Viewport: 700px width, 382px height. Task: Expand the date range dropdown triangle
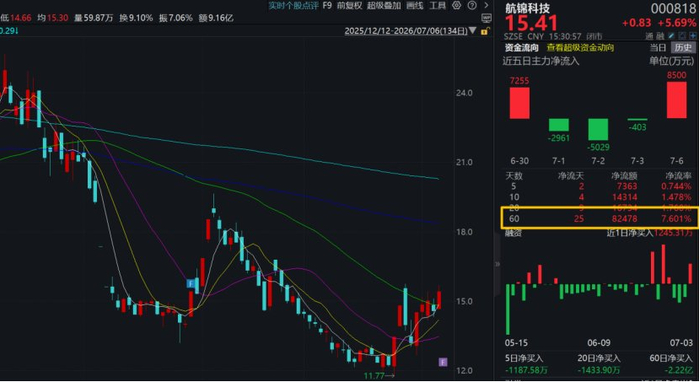[x=472, y=31]
